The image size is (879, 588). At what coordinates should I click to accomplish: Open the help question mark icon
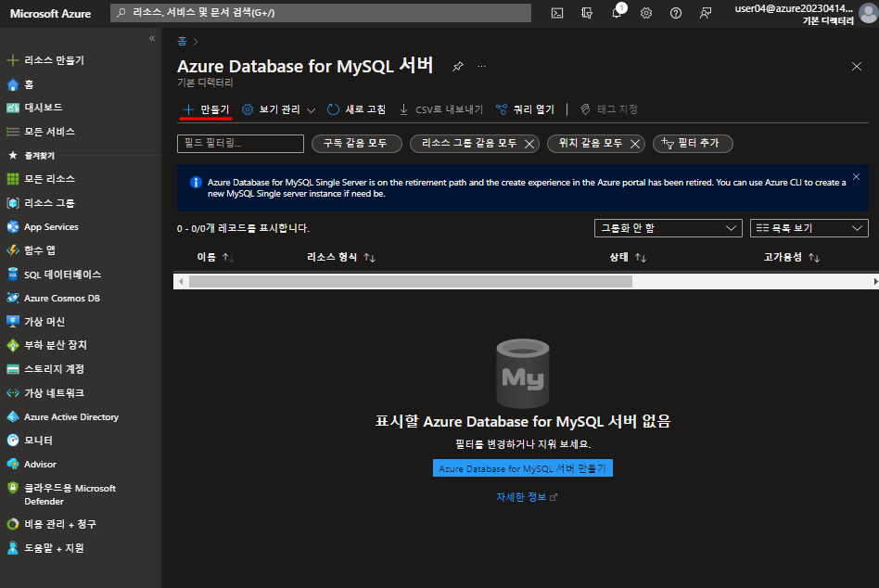point(676,13)
